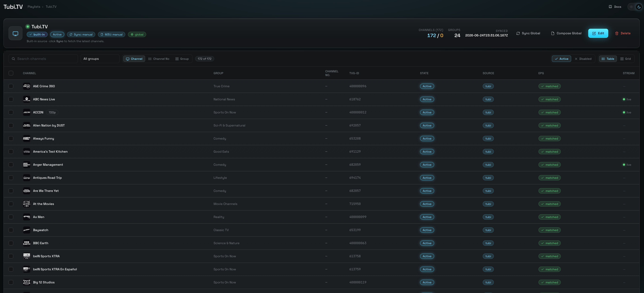Check the Ax Men row checkbox
Viewport: 644px width, 293px height.
tap(11, 217)
